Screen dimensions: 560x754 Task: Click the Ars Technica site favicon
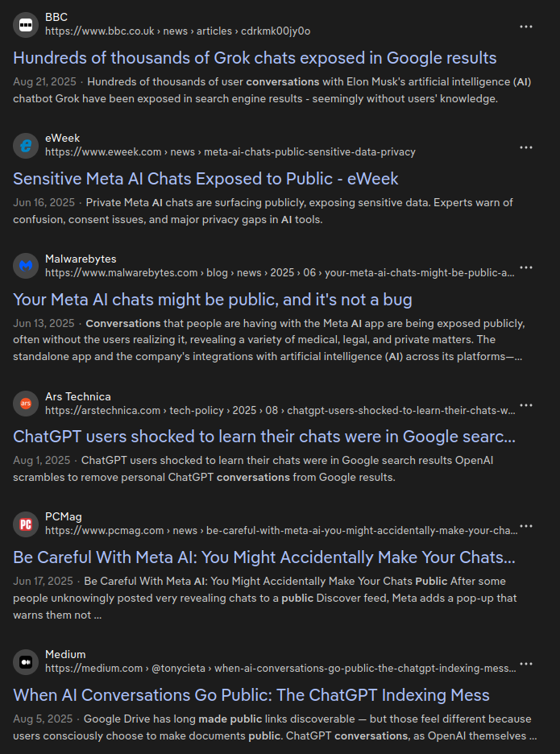tap(26, 403)
